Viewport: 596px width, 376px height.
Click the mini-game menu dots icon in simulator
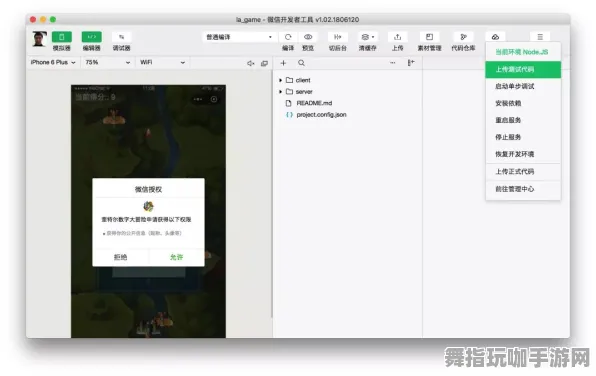198,99
